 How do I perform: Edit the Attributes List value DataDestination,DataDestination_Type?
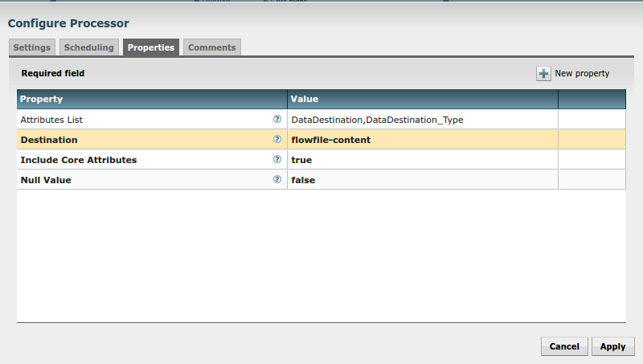coord(423,119)
